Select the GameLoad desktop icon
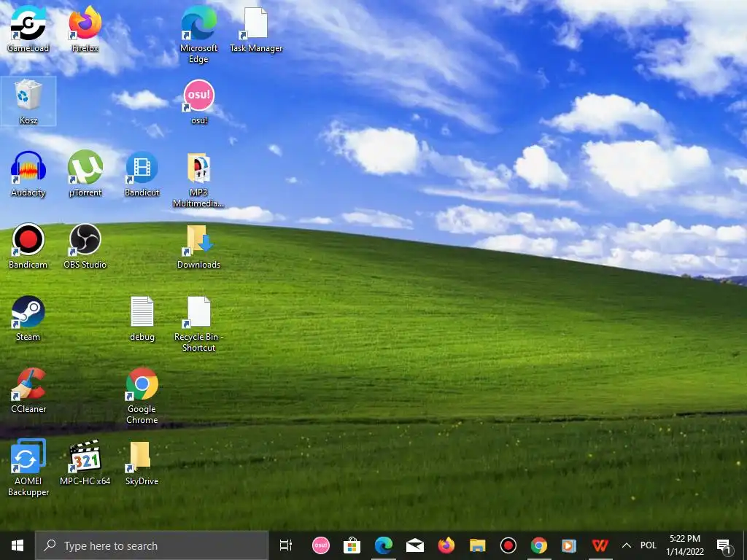747x560 pixels. [28, 29]
